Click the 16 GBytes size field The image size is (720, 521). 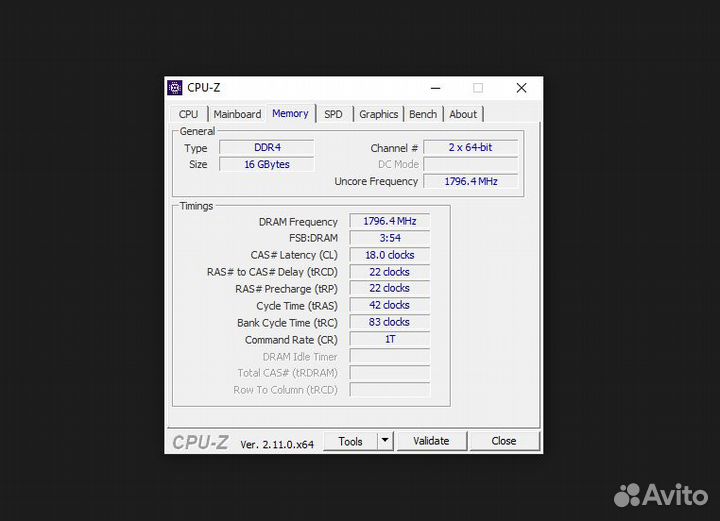point(267,164)
